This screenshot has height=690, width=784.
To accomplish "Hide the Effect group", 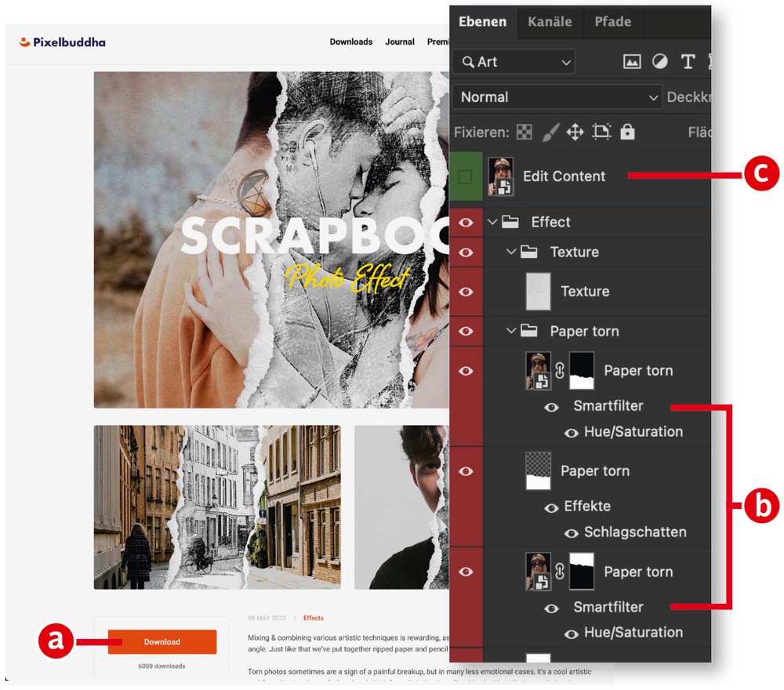I will click(466, 222).
